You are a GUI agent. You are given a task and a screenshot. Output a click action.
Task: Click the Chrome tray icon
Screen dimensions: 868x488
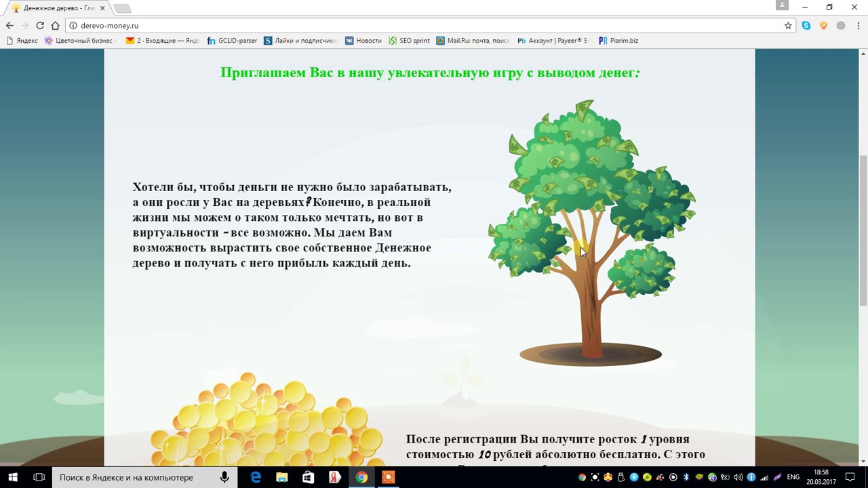tap(582, 477)
